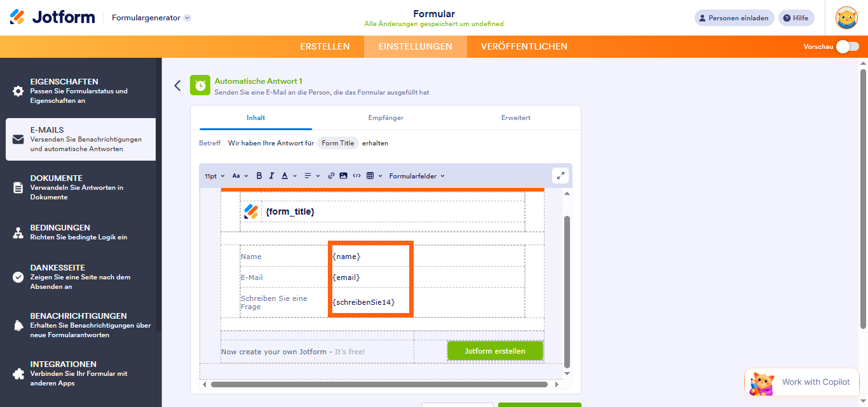Open the source code view icon
This screenshot has width=868, height=407.
click(356, 176)
